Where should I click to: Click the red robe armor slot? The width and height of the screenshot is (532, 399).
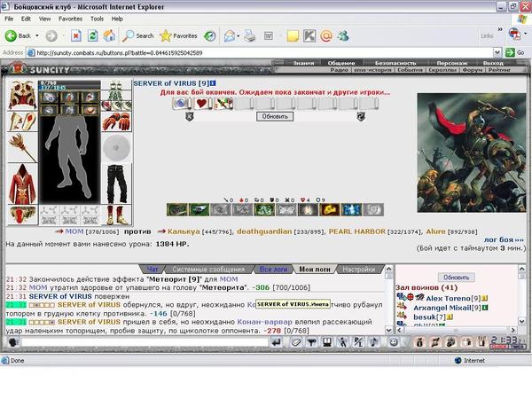tap(22, 184)
